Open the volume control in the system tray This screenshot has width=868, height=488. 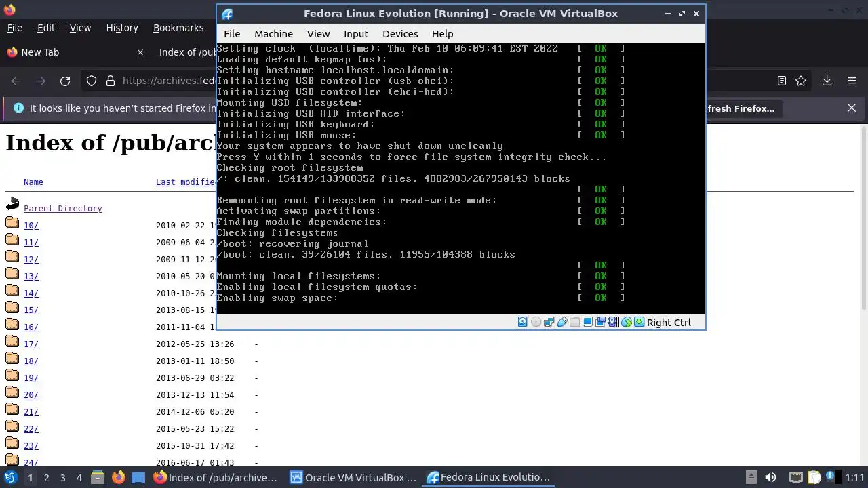click(x=770, y=477)
